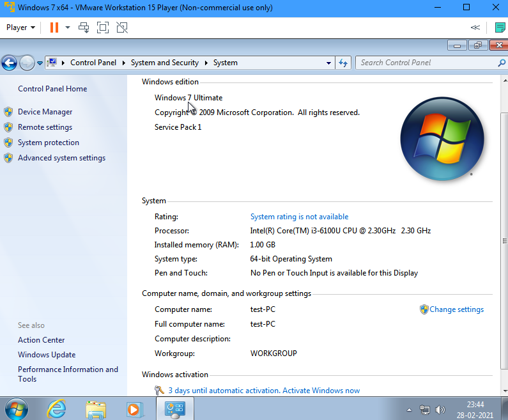Open the Windows Start menu
Viewport: 508px width, 420px height.
click(x=17, y=409)
